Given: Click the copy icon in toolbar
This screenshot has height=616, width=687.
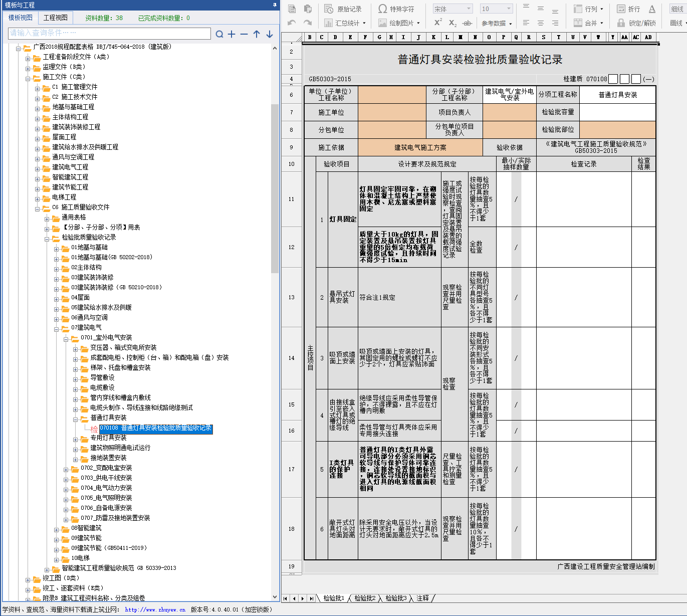Looking at the screenshot, I should [292, 9].
